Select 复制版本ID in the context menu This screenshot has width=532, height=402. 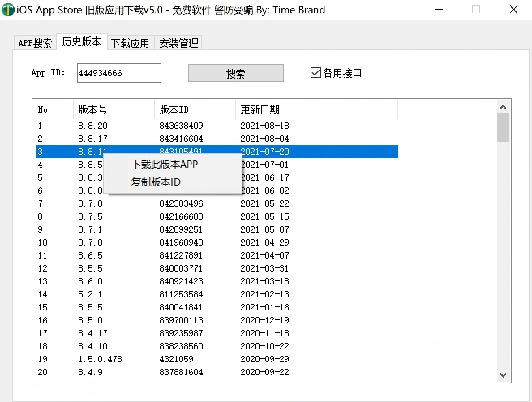[x=156, y=182]
